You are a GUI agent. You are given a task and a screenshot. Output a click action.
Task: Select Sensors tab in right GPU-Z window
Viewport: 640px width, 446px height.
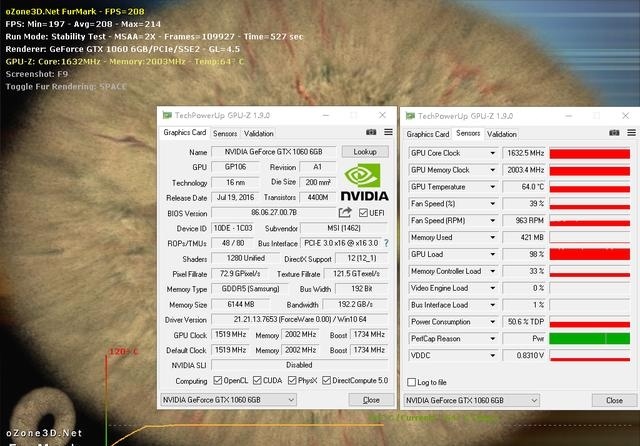[x=468, y=133]
